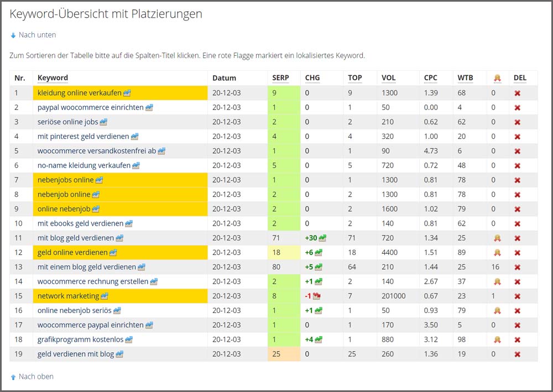
Task: Sort table by SERP column
Action: pyautogui.click(x=281, y=78)
